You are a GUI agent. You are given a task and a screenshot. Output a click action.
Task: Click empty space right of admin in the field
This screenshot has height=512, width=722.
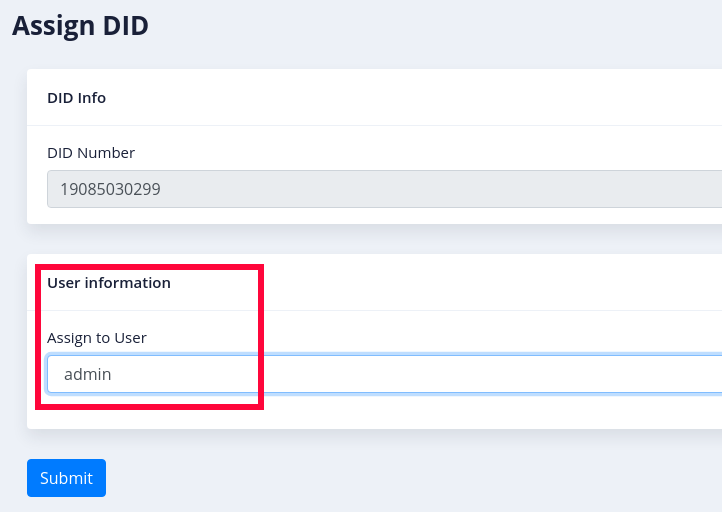point(414,374)
